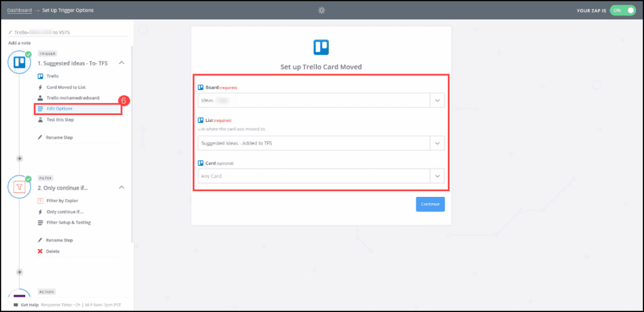The width and height of the screenshot is (644, 312).
Task: Open the List dropdown arrow
Action: (x=436, y=143)
